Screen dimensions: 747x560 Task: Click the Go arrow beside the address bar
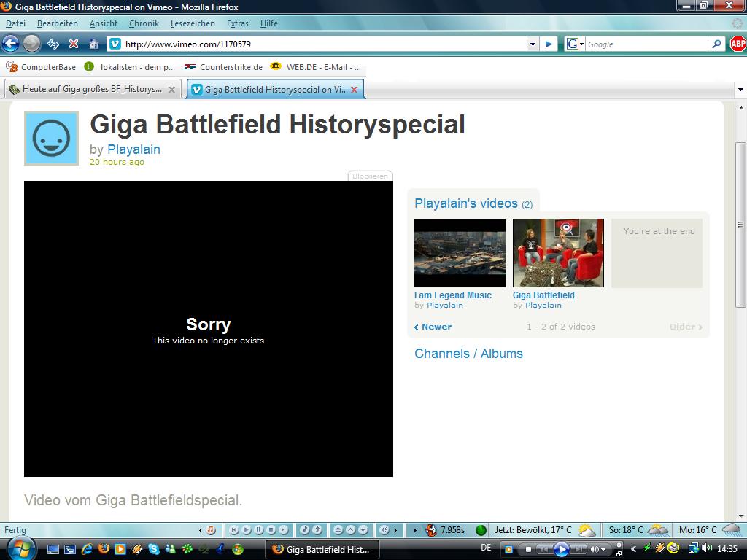pyautogui.click(x=549, y=44)
